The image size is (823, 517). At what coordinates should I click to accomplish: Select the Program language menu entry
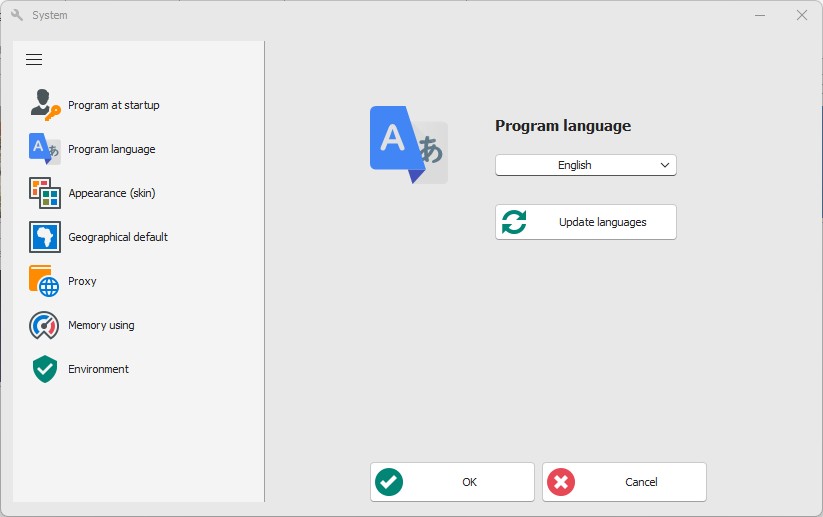pyautogui.click(x=112, y=149)
